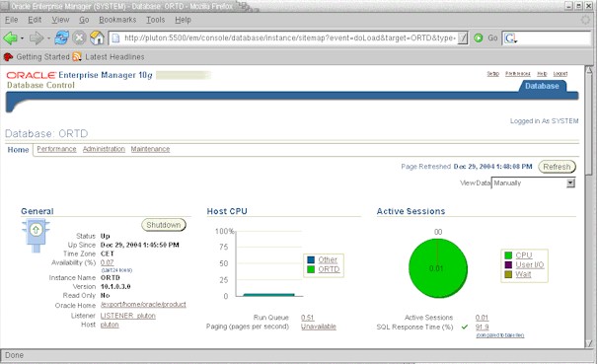Open the Run Queue 0.51 link
598x364 pixels.
(308, 318)
